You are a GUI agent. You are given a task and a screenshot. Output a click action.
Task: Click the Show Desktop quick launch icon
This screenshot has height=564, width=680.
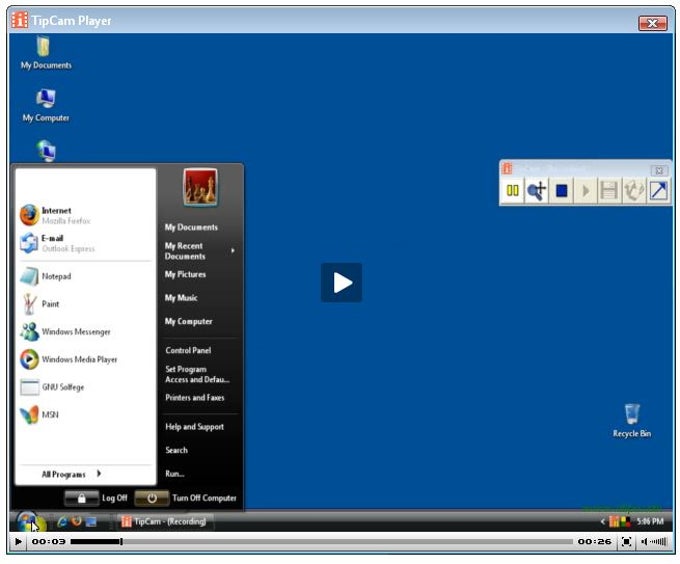coord(91,522)
